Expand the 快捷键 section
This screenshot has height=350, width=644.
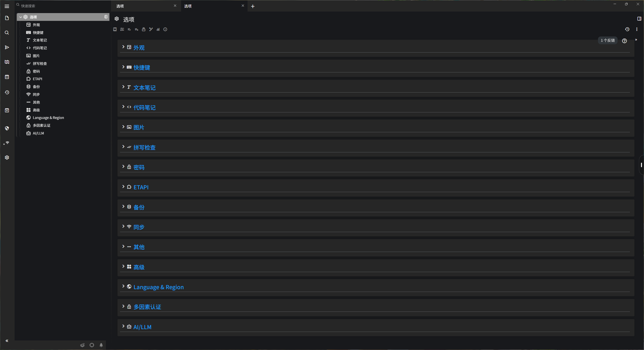click(123, 67)
